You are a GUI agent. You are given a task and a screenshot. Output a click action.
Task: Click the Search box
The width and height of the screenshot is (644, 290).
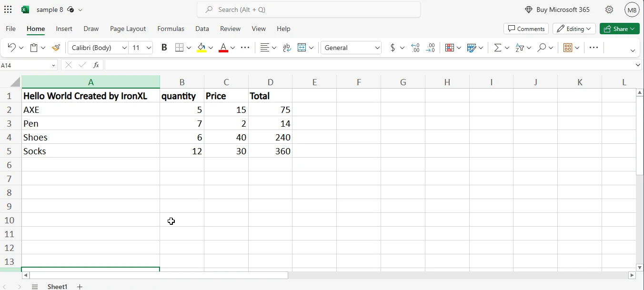309,10
